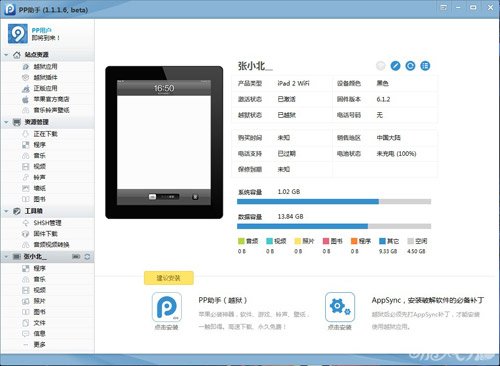The image size is (500, 366).
Task: Click the pink 图书 legend swatch
Action: [x=326, y=241]
